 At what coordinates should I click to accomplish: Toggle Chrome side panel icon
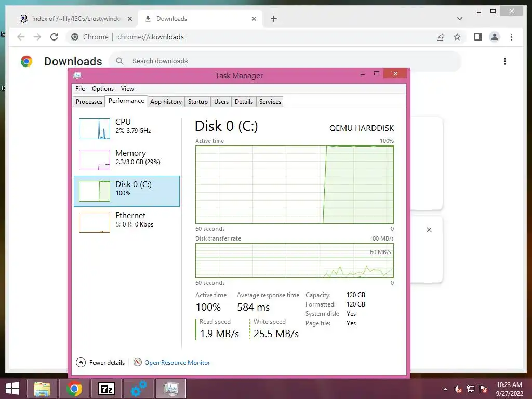click(478, 37)
